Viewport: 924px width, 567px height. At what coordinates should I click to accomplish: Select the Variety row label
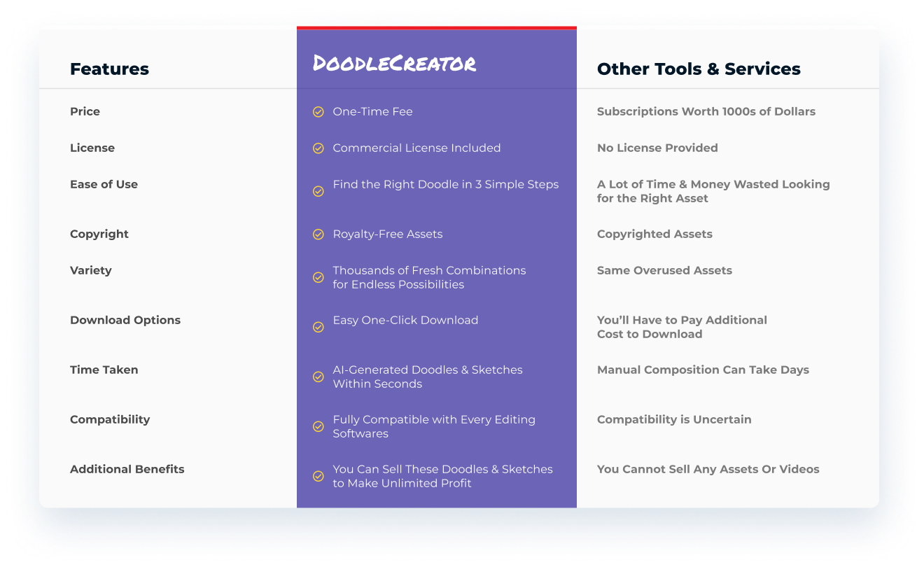[x=91, y=271]
